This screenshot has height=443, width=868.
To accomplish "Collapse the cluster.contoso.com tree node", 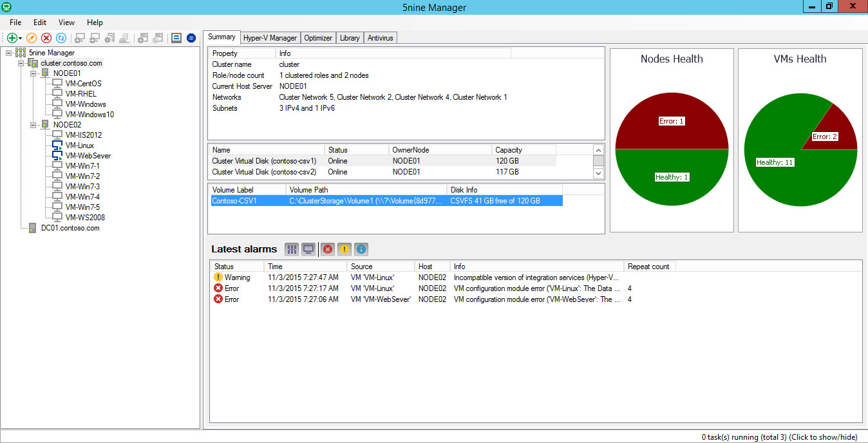I will coord(21,63).
